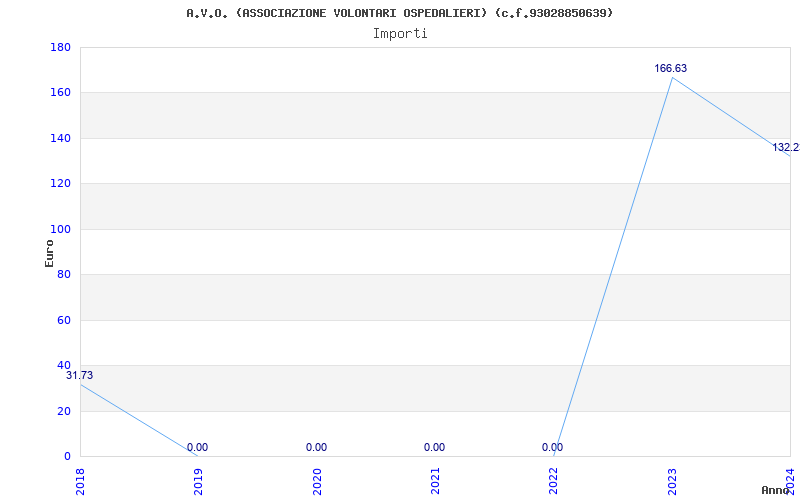Click the 80 y-axis tick label

click(x=64, y=274)
